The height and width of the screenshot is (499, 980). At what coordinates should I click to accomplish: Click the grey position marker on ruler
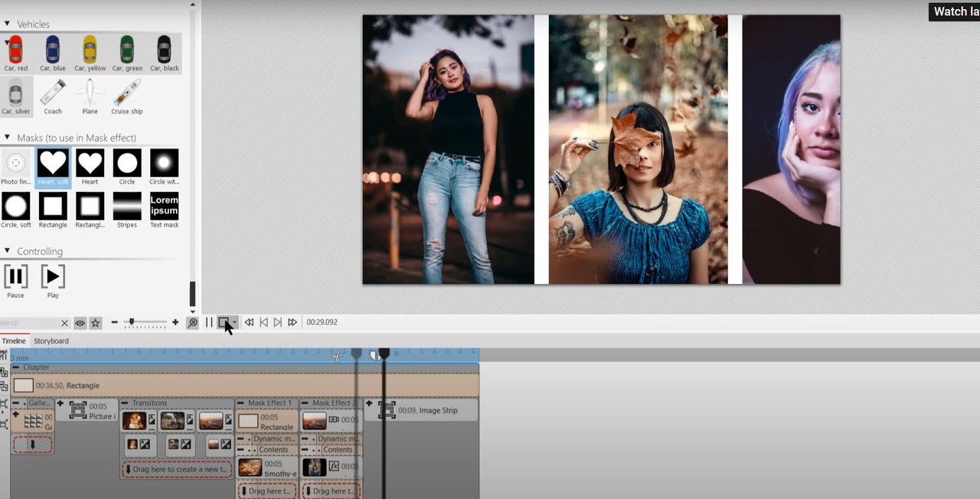[x=356, y=354]
